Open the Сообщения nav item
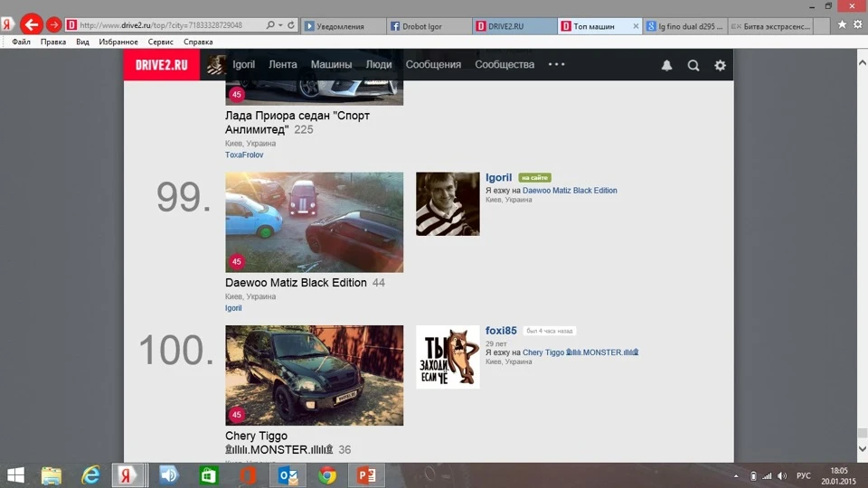868x488 pixels. click(433, 64)
